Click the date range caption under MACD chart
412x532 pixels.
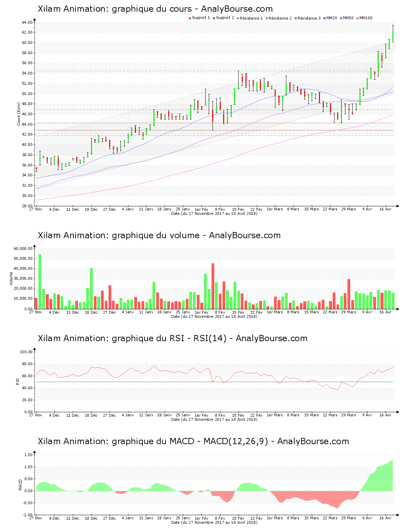coord(214,522)
